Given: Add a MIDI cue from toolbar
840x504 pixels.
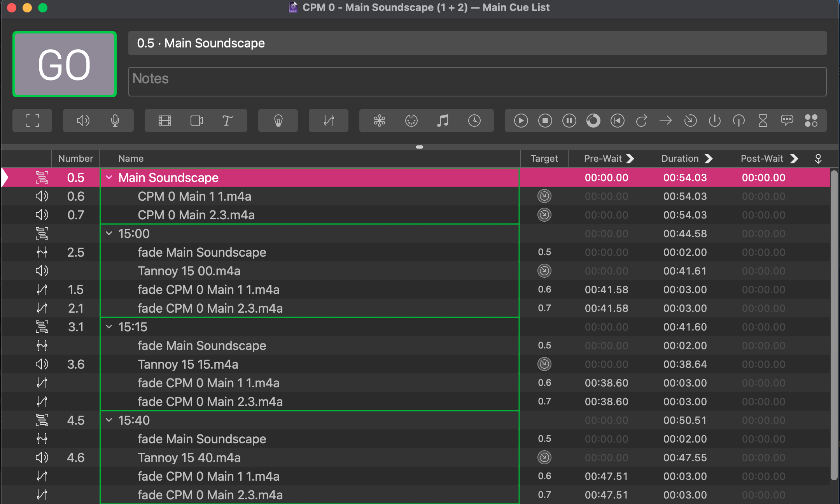Looking at the screenshot, I should coord(411,121).
